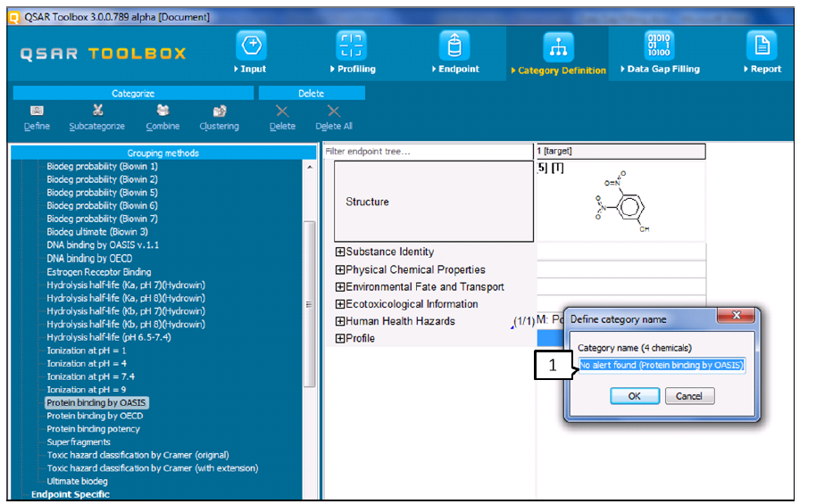Expand Environmental Fate and Transport node
Viewport: 816px width, 504px height.
pos(340,286)
